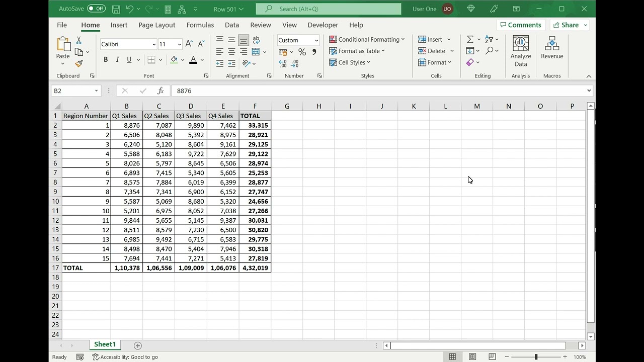Add a new sheet with plus icon
Image resolution: width=644 pixels, height=362 pixels.
[x=138, y=345]
